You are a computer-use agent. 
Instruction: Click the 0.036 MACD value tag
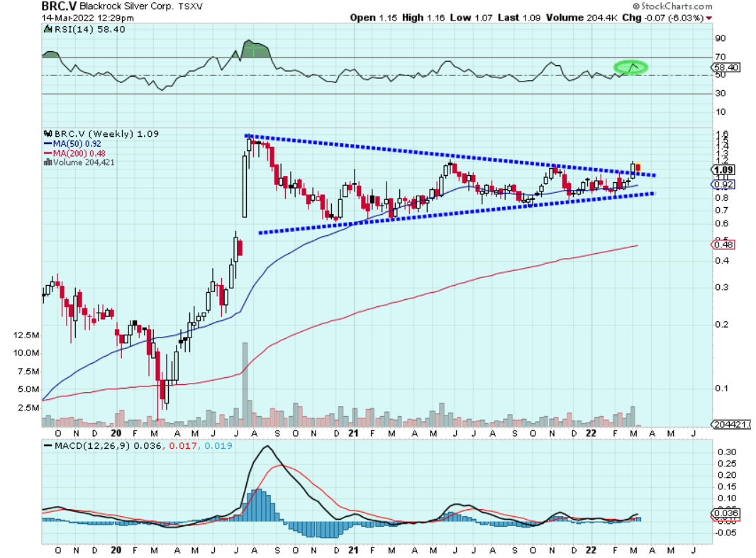pyautogui.click(x=726, y=513)
